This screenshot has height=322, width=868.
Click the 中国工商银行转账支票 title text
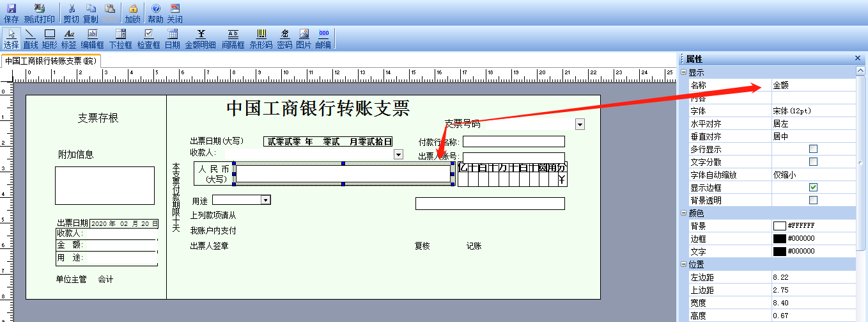coord(318,109)
